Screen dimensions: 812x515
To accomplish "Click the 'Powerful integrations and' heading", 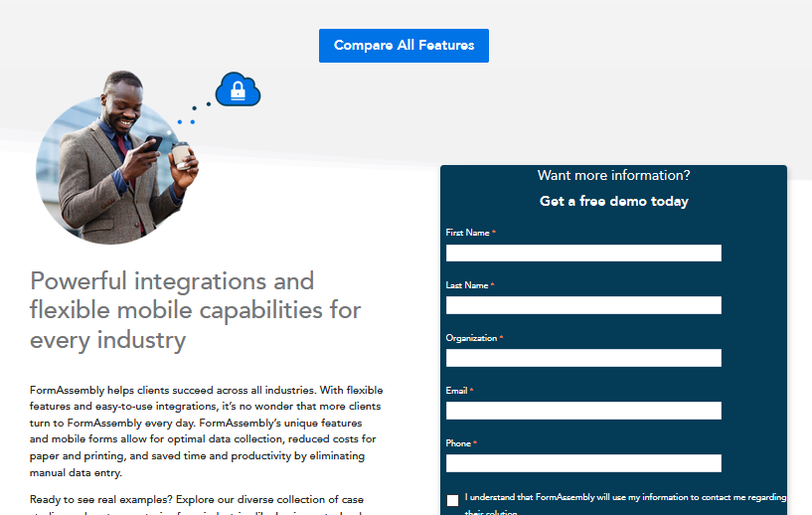I will pyautogui.click(x=172, y=281).
